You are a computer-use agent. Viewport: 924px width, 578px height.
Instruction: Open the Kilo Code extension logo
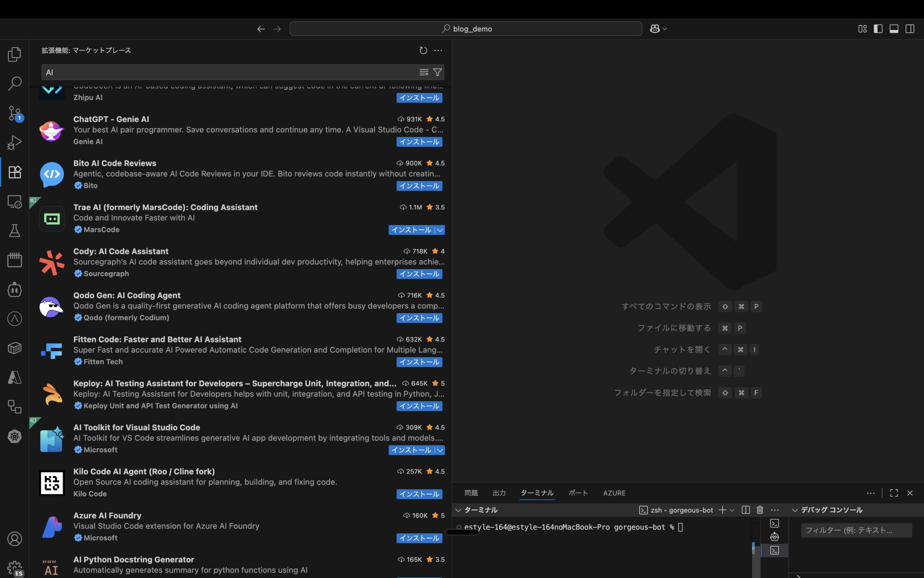point(52,483)
